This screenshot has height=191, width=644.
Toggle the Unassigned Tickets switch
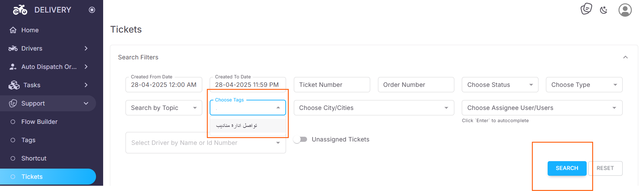coord(300,139)
